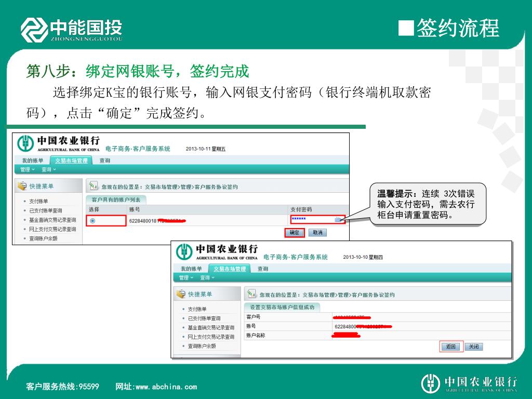The width and height of the screenshot is (532, 399).
Task: Expand 查询 dropdown in lower window submenu
Action: (207, 277)
